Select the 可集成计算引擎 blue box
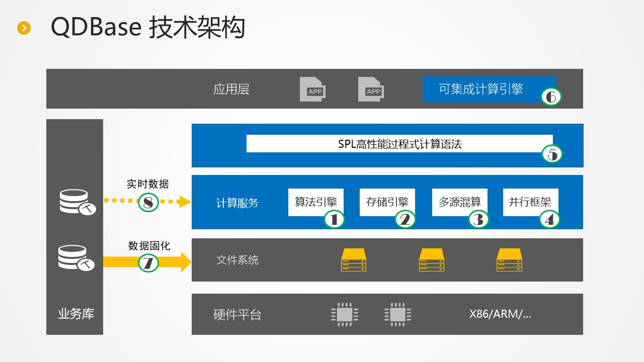This screenshot has width=644, height=362. [489, 89]
